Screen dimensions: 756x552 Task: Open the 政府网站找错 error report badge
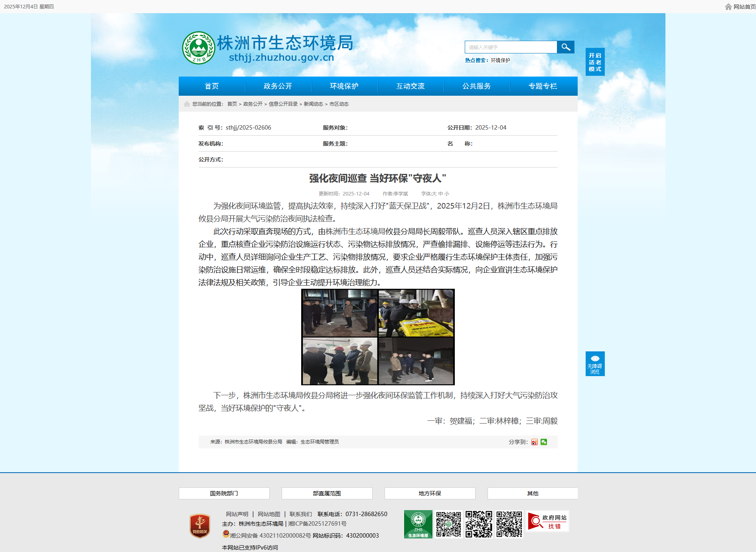click(547, 522)
